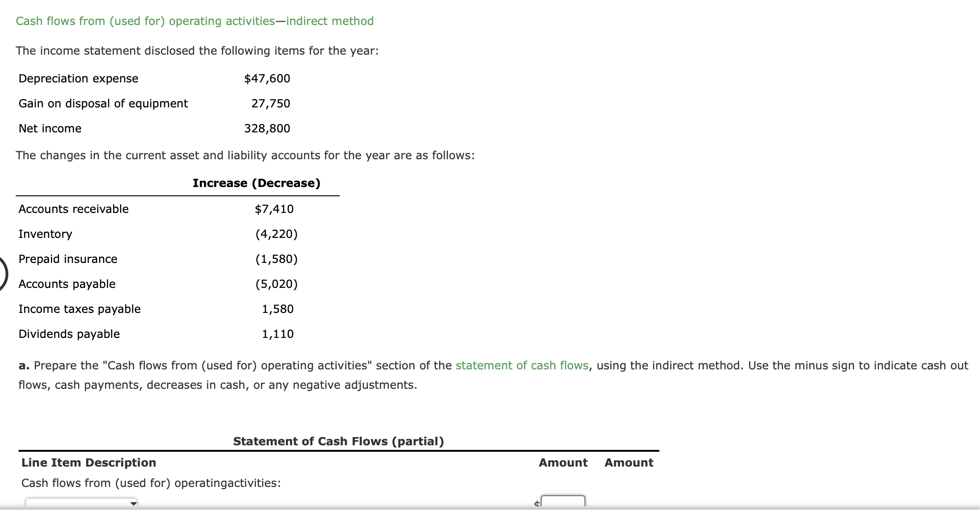Open the statement of cash flows link
980x511 pixels.
pos(521,365)
